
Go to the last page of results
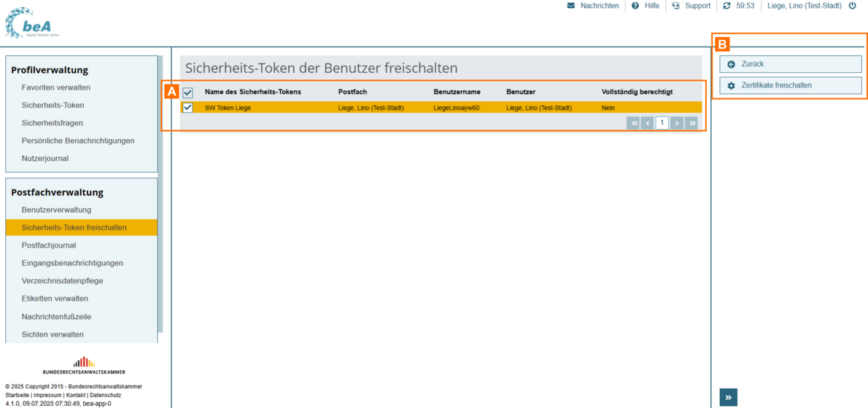point(692,123)
